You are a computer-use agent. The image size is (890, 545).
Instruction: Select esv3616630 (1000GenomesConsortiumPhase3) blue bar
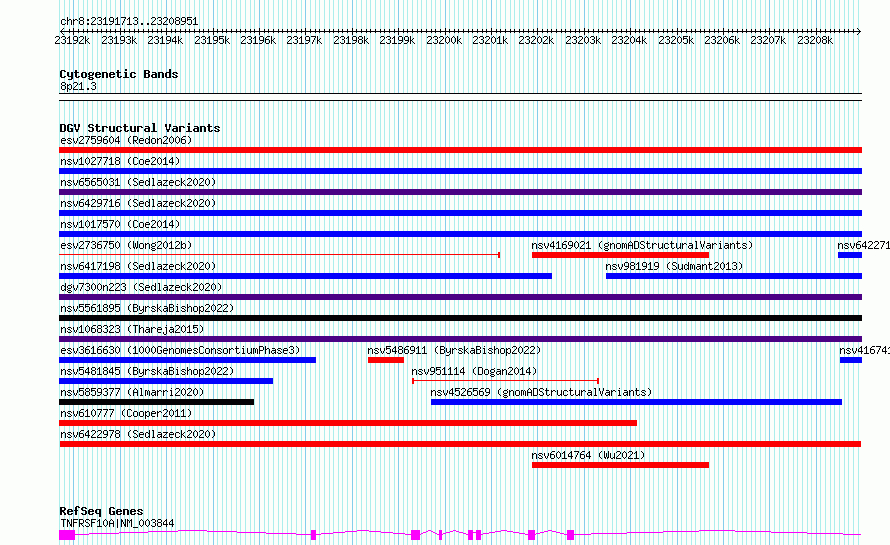pyautogui.click(x=187, y=360)
